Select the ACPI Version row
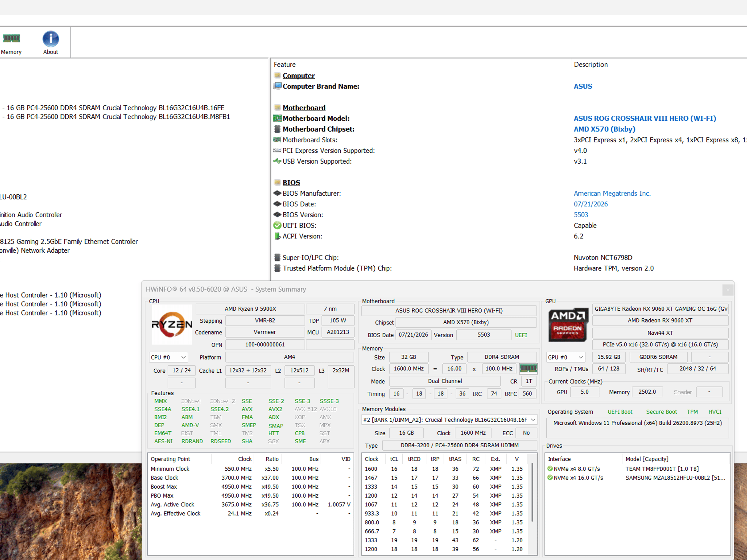 tap(509, 236)
